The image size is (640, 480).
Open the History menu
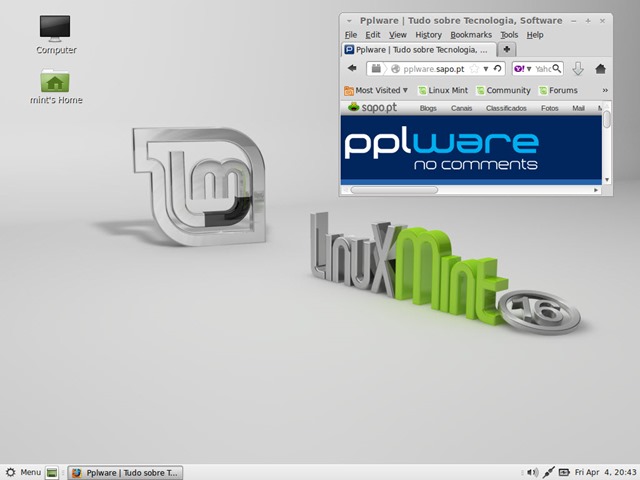pos(429,35)
